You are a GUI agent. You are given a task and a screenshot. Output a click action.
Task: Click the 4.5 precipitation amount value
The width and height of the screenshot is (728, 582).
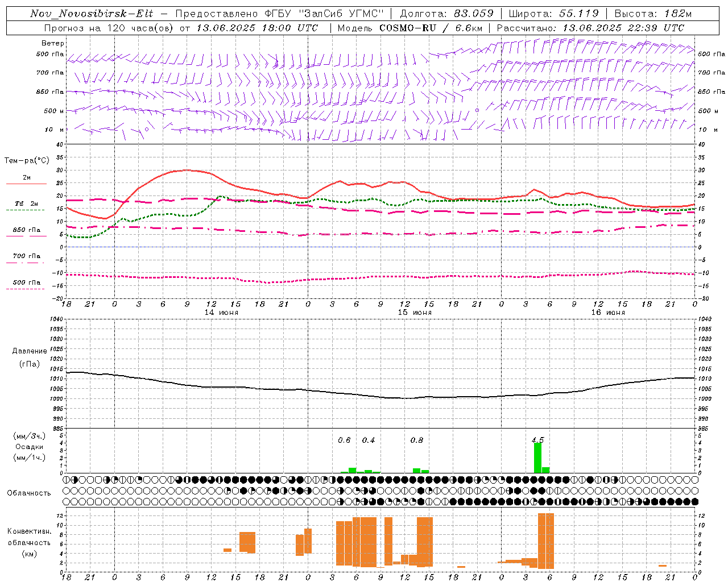[537, 440]
